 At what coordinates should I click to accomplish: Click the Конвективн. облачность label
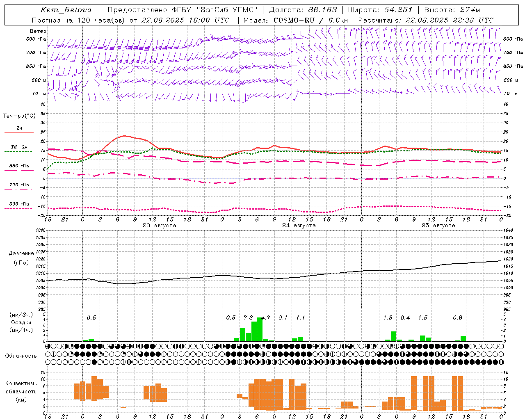click(21, 387)
